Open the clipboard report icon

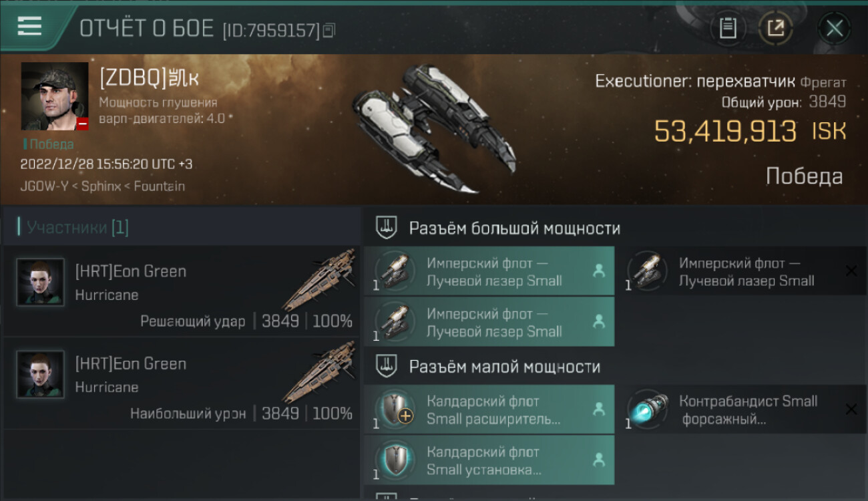[x=728, y=28]
